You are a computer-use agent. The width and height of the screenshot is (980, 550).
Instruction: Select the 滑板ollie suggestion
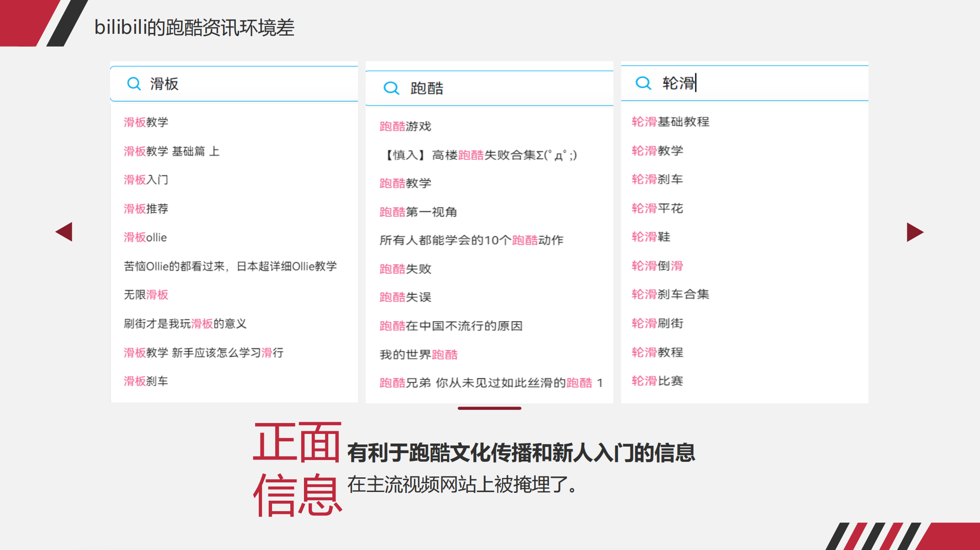pyautogui.click(x=145, y=237)
